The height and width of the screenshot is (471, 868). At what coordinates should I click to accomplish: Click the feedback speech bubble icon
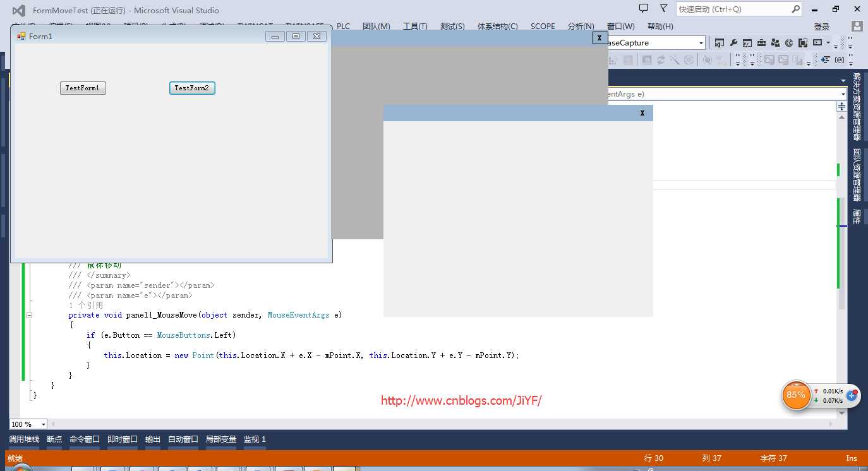644,9
